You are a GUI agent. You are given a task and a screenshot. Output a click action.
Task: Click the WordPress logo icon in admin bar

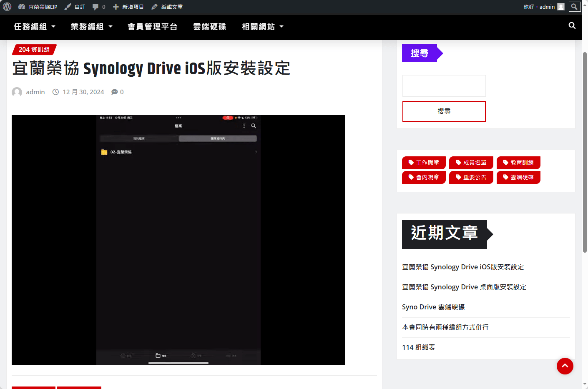coord(7,7)
